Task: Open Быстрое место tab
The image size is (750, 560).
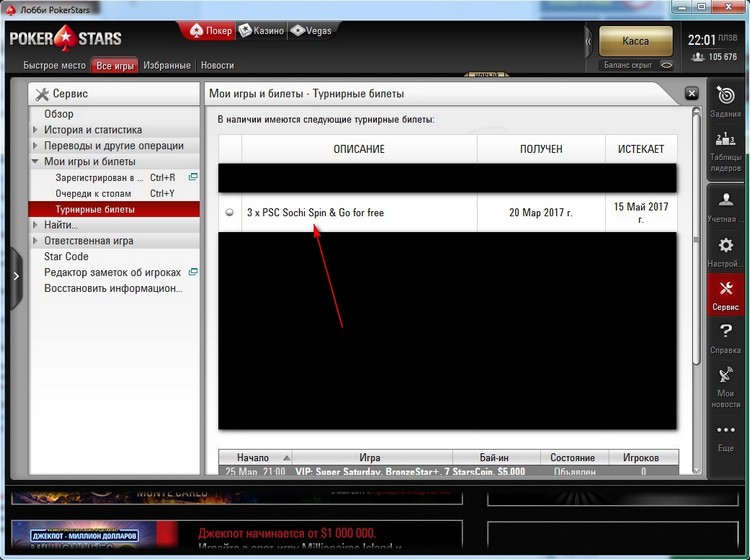Action: [x=55, y=66]
